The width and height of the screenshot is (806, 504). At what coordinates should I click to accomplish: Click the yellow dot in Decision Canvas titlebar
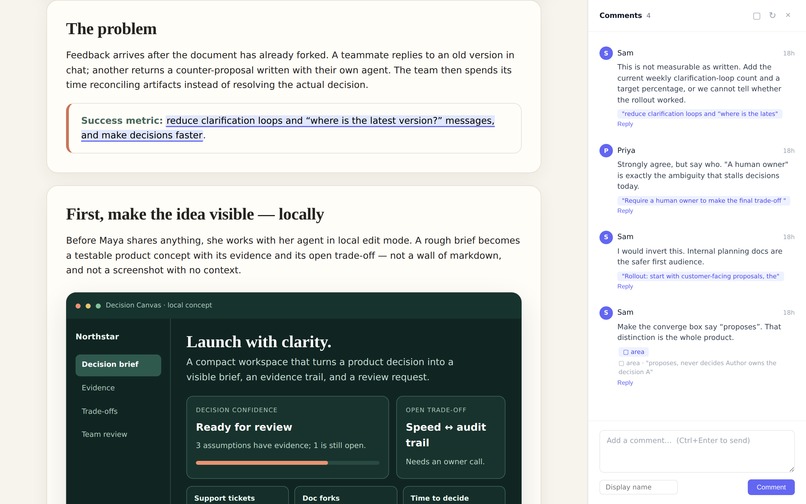[x=88, y=306]
